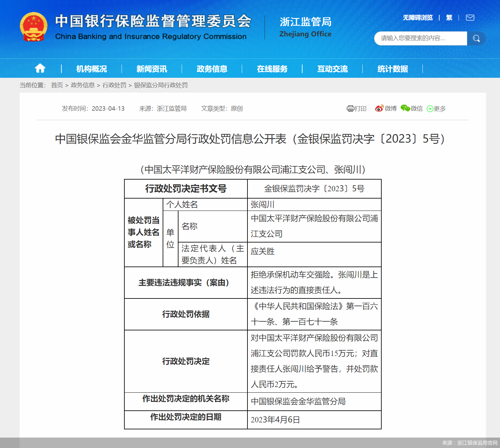Switch to traditional Chinese 繁

pyautogui.click(x=449, y=18)
